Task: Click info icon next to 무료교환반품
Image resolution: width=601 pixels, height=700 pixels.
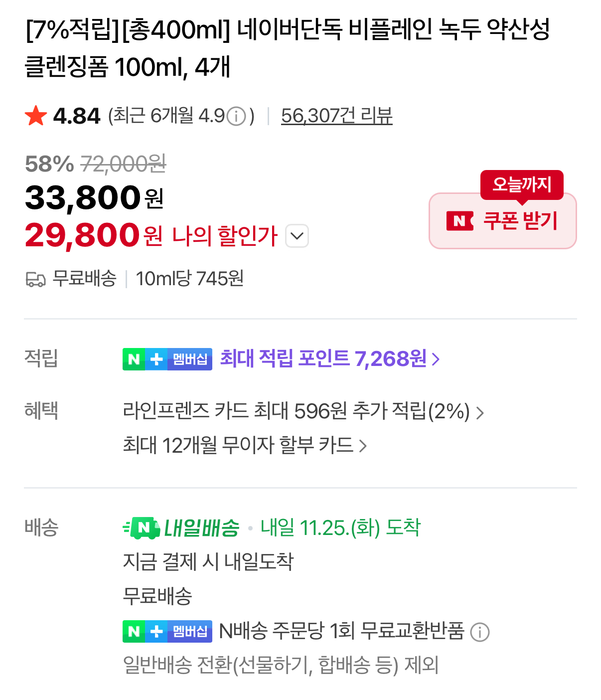Action: (480, 632)
